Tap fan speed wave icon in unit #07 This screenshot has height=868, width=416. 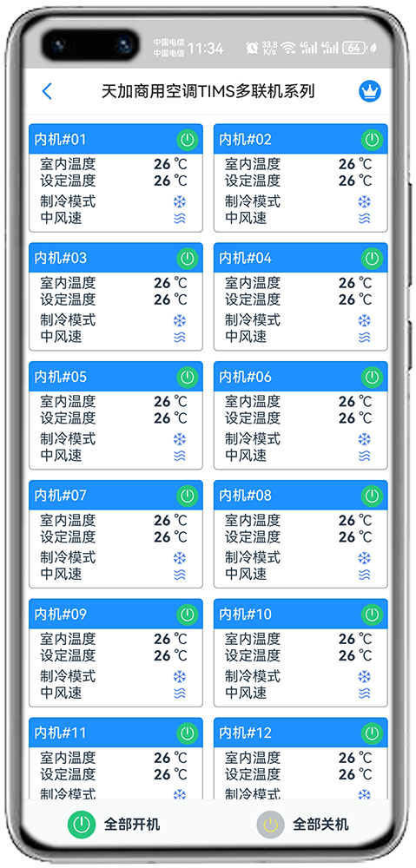tap(180, 575)
